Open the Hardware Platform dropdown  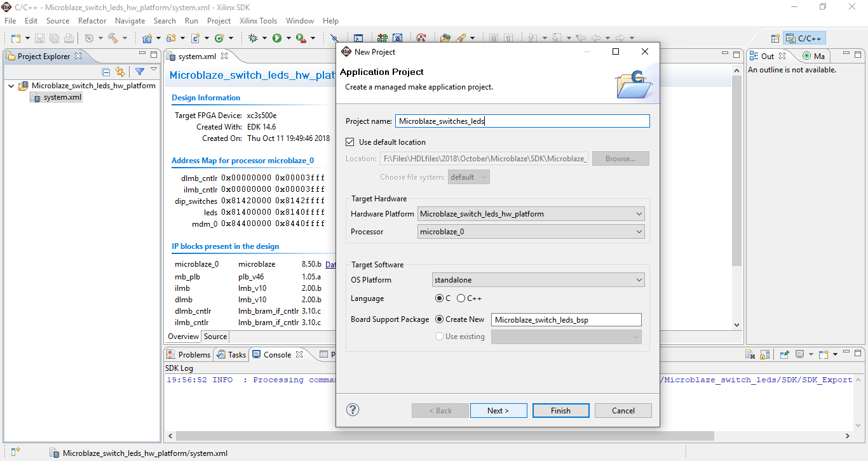[x=531, y=214]
